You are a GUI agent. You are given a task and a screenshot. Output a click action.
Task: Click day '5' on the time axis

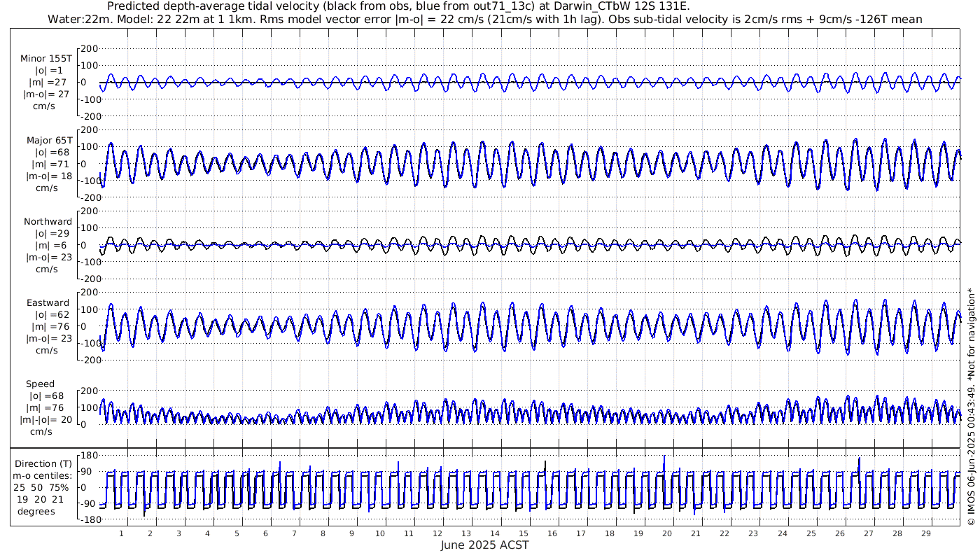pos(237,533)
